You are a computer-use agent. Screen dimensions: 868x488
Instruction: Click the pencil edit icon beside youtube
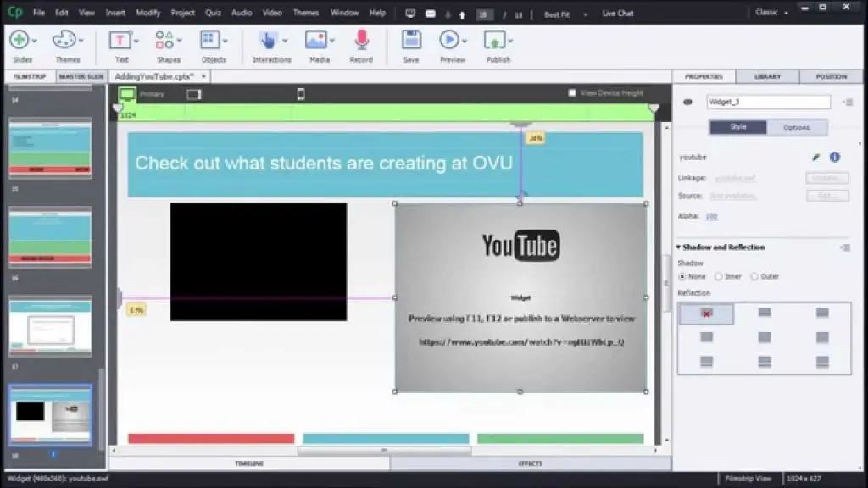[x=816, y=157]
